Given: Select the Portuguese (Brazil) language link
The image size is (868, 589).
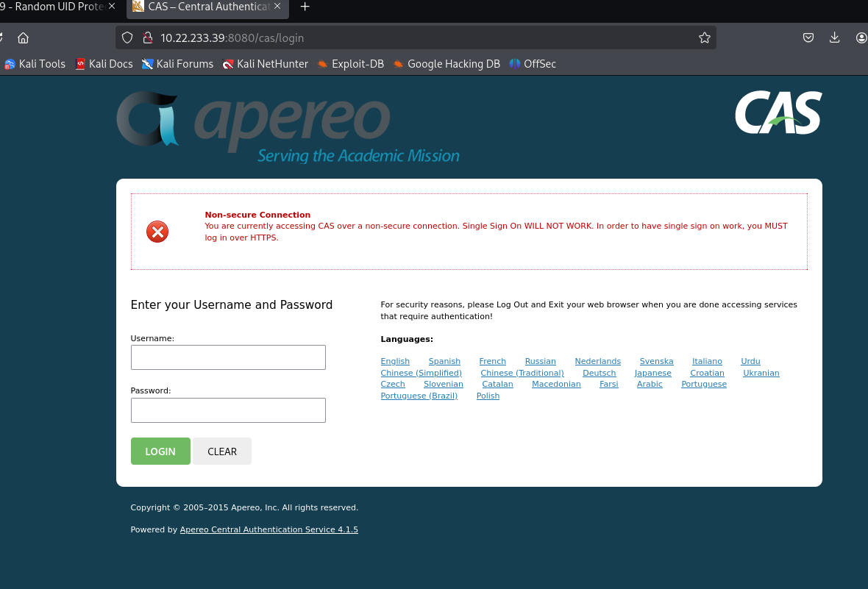Looking at the screenshot, I should tap(419, 396).
